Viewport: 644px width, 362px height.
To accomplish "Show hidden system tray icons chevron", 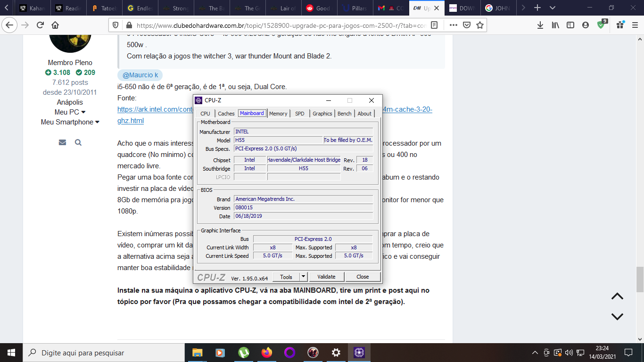I will [535, 353].
